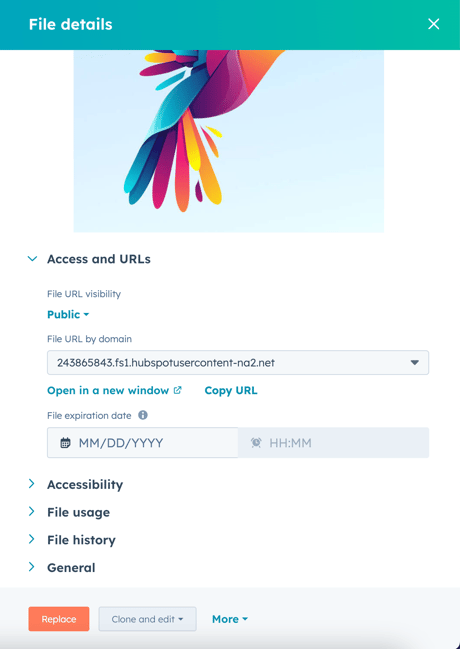
Task: Close the File details panel
Action: (434, 24)
